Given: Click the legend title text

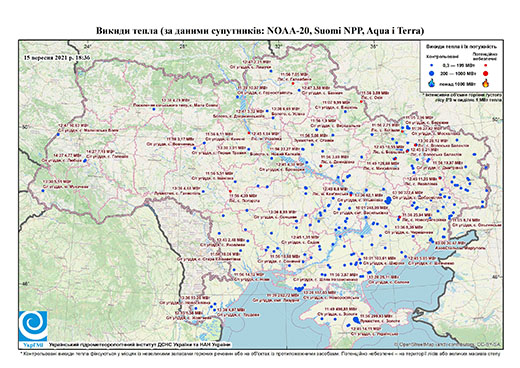Looking at the screenshot, I should [461, 47].
